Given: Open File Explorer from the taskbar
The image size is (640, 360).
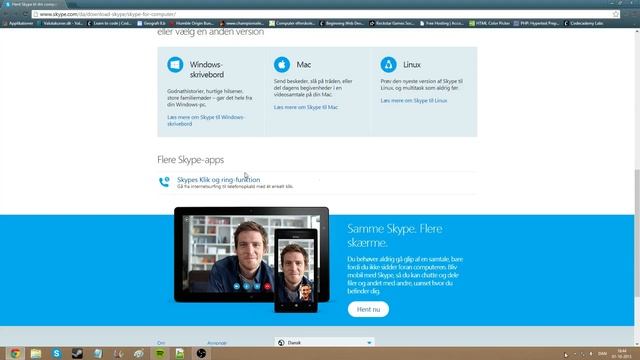Looking at the screenshot, I should [x=36, y=353].
